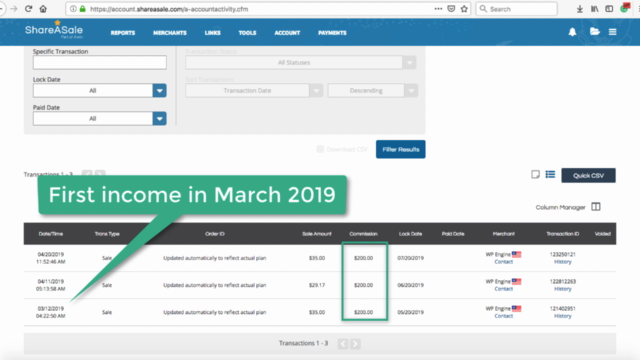The height and width of the screenshot is (360, 640).
Task: Click the Paid Date column header
Action: pyautogui.click(x=453, y=234)
